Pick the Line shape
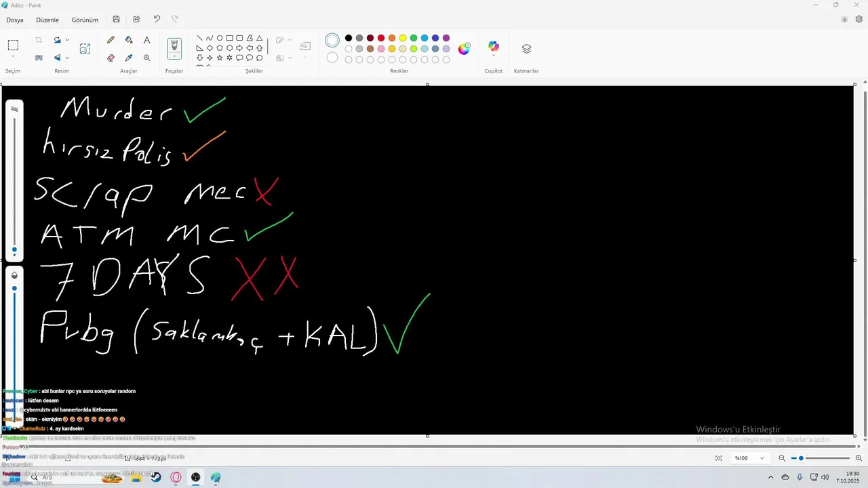Viewport: 868px width, 488px height. tap(199, 38)
